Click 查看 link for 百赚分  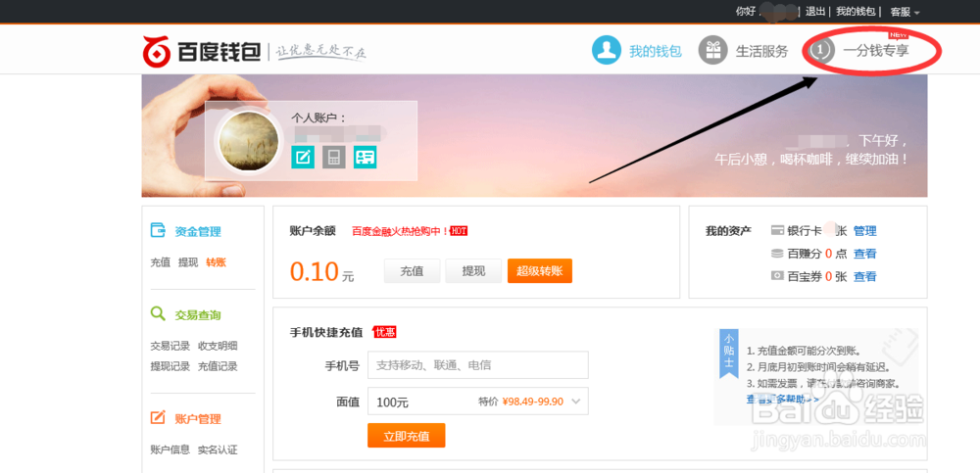coord(865,254)
